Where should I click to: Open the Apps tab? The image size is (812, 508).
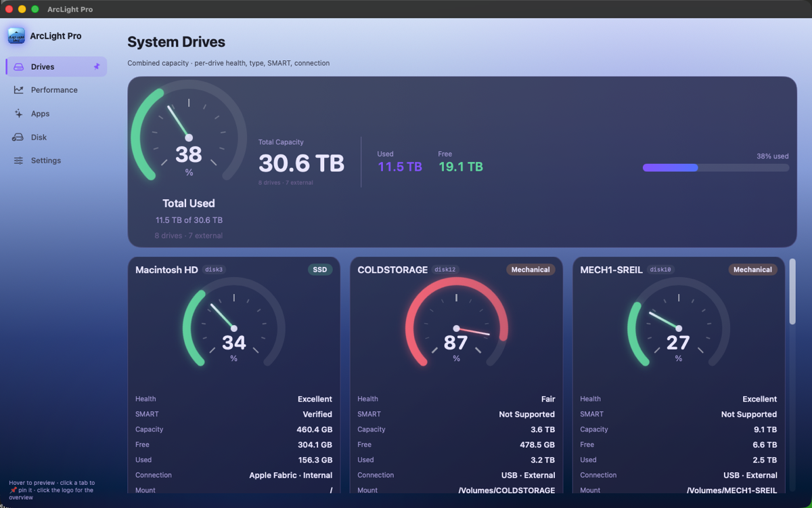[56, 114]
